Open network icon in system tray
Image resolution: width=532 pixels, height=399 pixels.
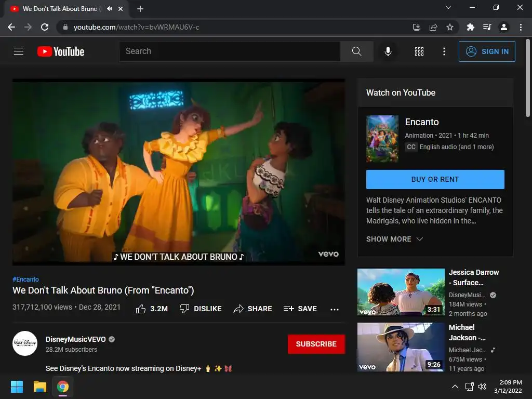click(x=469, y=387)
